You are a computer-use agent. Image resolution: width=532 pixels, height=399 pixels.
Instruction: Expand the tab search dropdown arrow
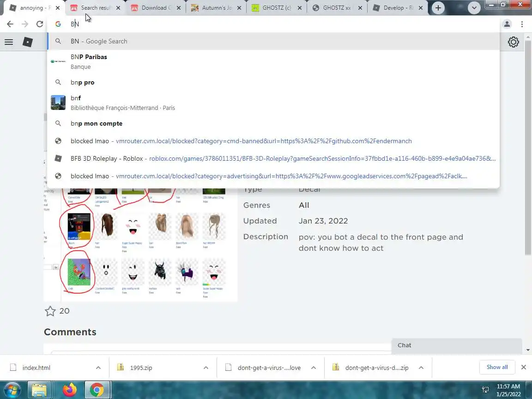[474, 8]
